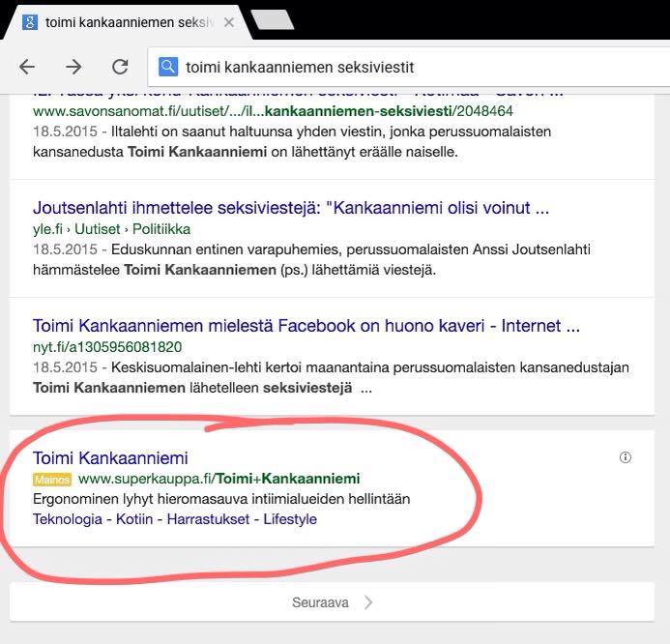Go to next page with Seuraava
The image size is (670, 644).
click(x=320, y=602)
